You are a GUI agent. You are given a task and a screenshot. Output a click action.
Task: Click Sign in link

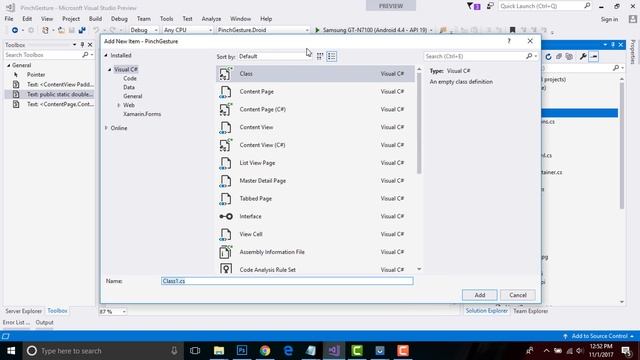pos(609,19)
